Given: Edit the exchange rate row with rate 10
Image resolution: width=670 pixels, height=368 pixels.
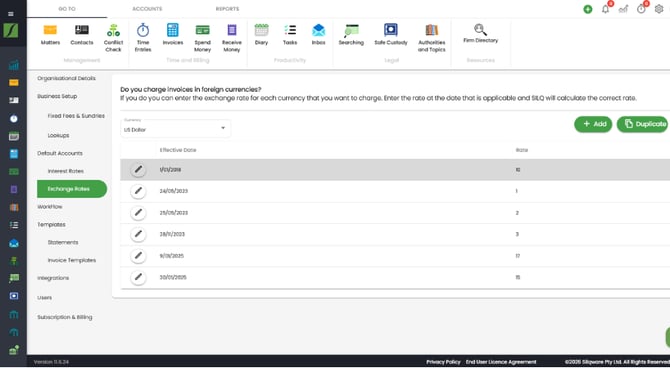Looking at the screenshot, I should pyautogui.click(x=138, y=170).
